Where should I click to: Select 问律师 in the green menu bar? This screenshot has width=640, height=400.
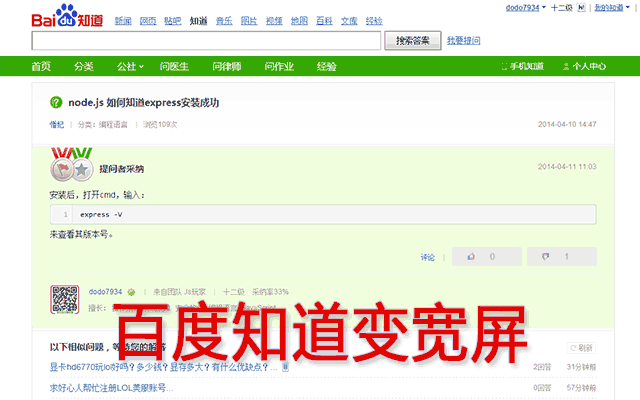[227, 66]
